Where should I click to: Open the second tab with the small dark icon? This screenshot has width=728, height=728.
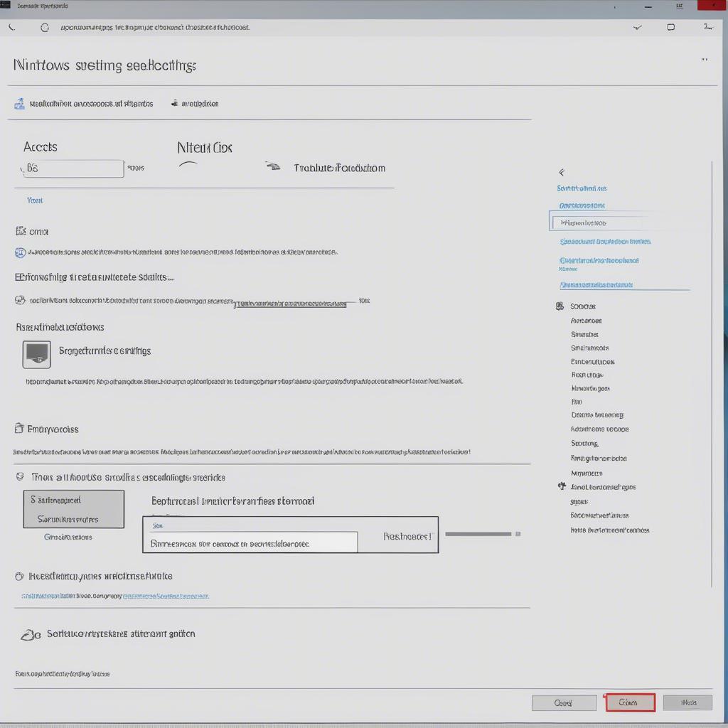point(195,104)
